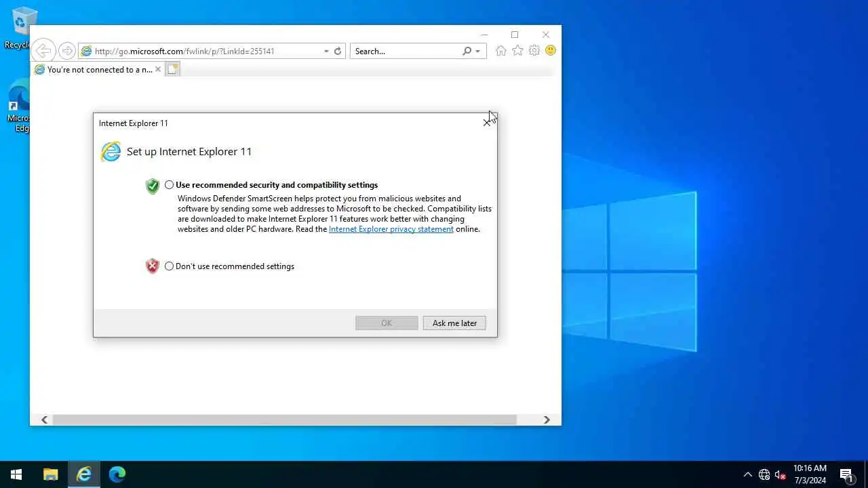Maximize the Internet Explorer window
This screenshot has height=488, width=868.
(x=515, y=35)
